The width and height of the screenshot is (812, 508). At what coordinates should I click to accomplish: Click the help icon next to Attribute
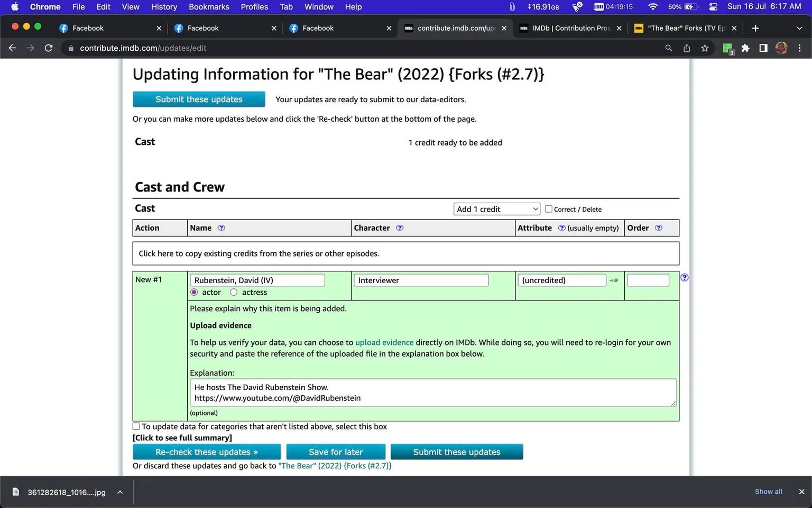click(x=561, y=228)
